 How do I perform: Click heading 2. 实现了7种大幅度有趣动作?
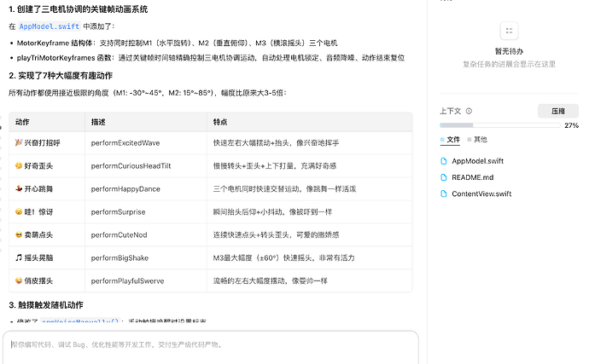[x=61, y=76]
